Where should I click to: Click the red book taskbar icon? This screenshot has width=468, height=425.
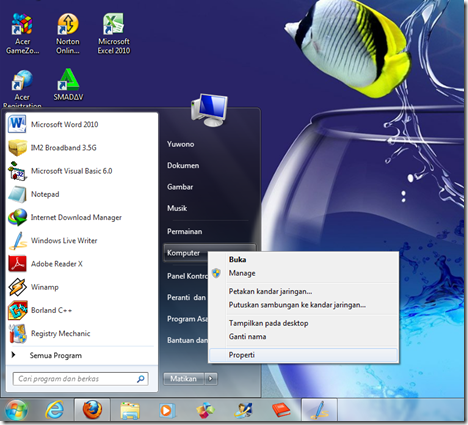coord(281,410)
